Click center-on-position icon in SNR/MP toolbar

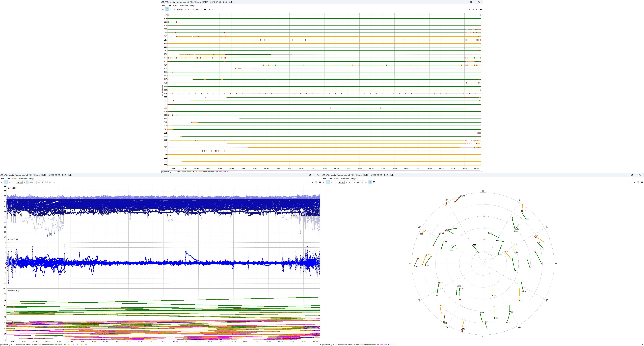point(50,182)
